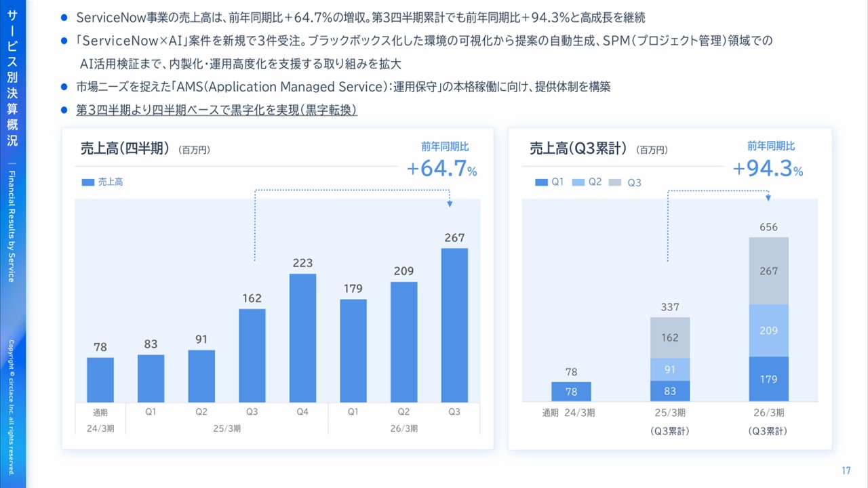This screenshot has height=488, width=868.
Task: Click the dark blue 179 stacked segment
Action: [768, 379]
